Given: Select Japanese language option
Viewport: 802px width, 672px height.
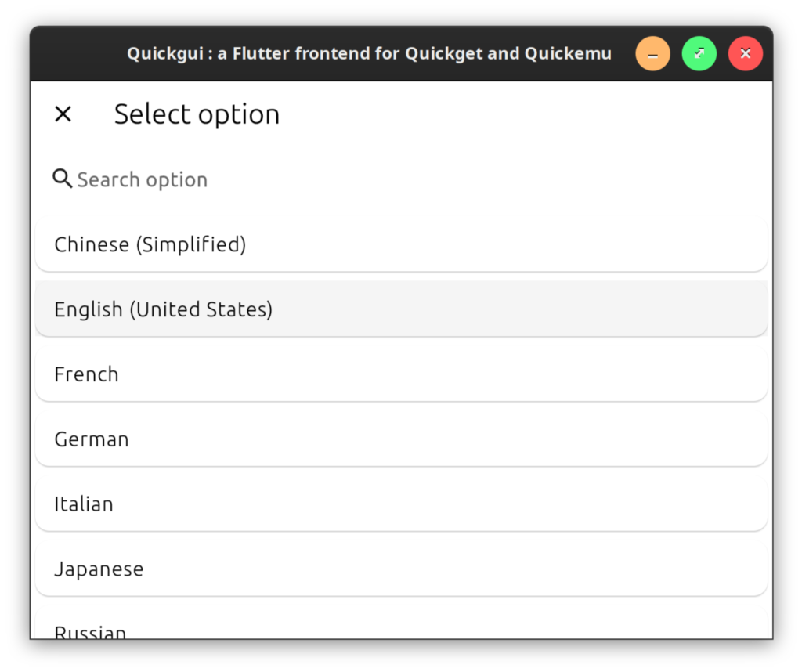Looking at the screenshot, I should click(401, 569).
